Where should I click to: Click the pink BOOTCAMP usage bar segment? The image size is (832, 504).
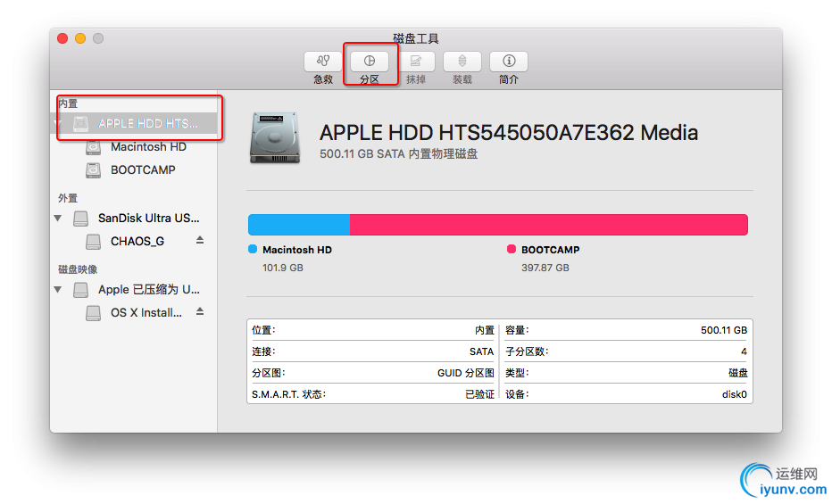pos(549,225)
